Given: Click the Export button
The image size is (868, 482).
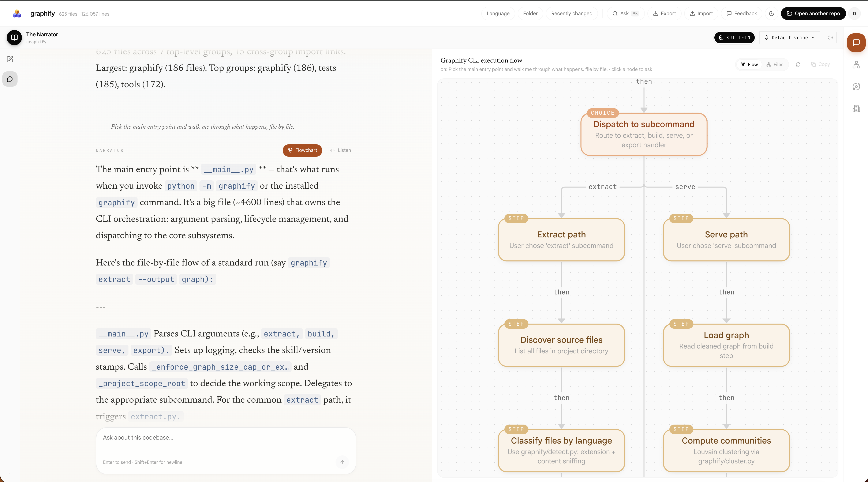Looking at the screenshot, I should [x=665, y=14].
